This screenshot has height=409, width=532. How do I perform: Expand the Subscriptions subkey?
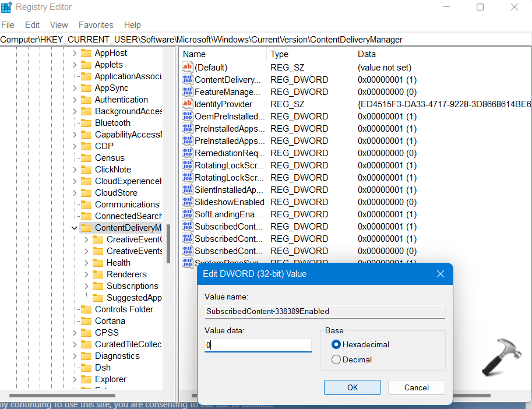coord(86,286)
